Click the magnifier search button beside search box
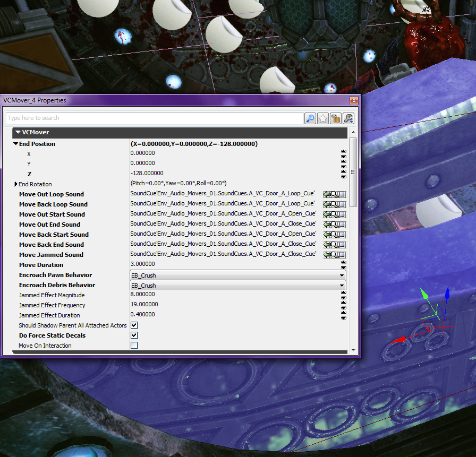The height and width of the screenshot is (457, 476). coord(310,118)
